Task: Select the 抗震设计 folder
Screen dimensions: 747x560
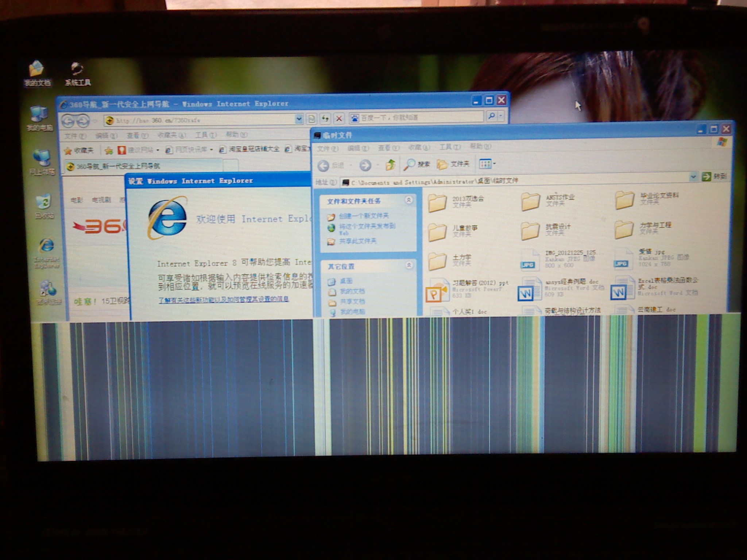Action: (x=546, y=230)
